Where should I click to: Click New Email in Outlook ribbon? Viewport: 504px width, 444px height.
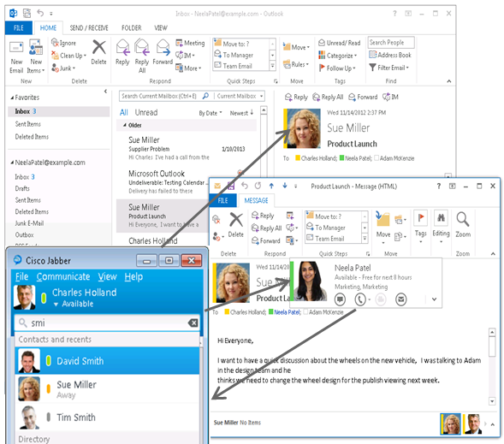(x=16, y=57)
